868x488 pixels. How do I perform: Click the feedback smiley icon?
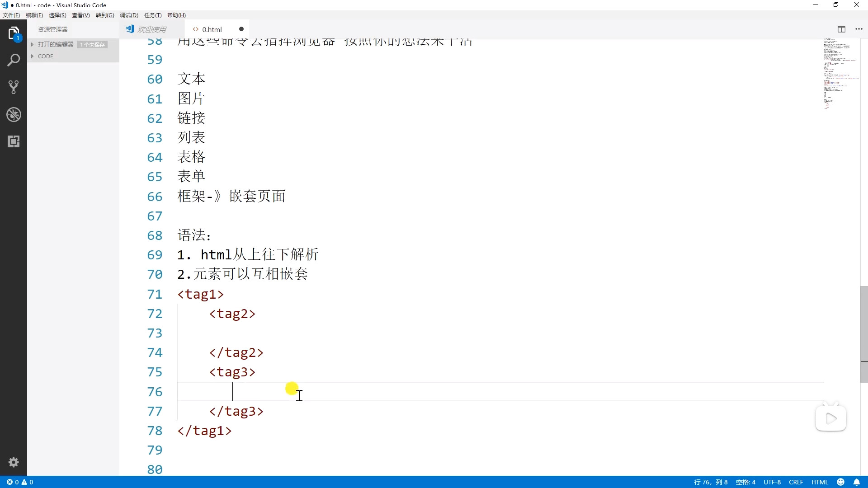(841, 482)
